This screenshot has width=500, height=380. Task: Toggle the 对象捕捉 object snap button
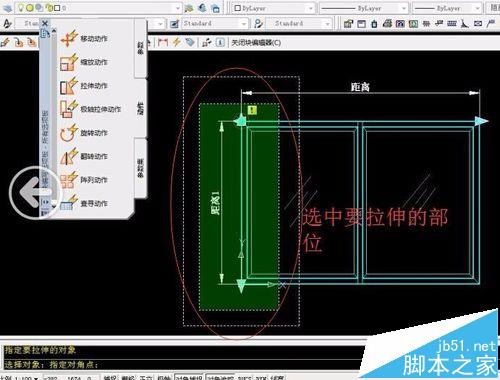tap(189, 377)
